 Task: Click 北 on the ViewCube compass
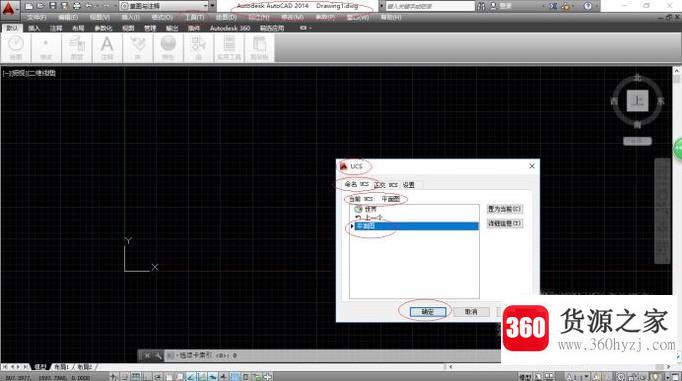pos(637,77)
